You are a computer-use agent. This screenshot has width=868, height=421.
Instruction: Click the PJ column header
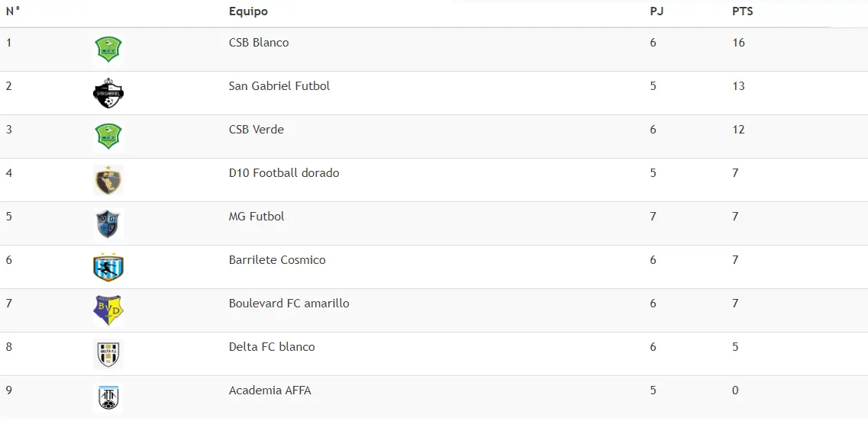[657, 11]
